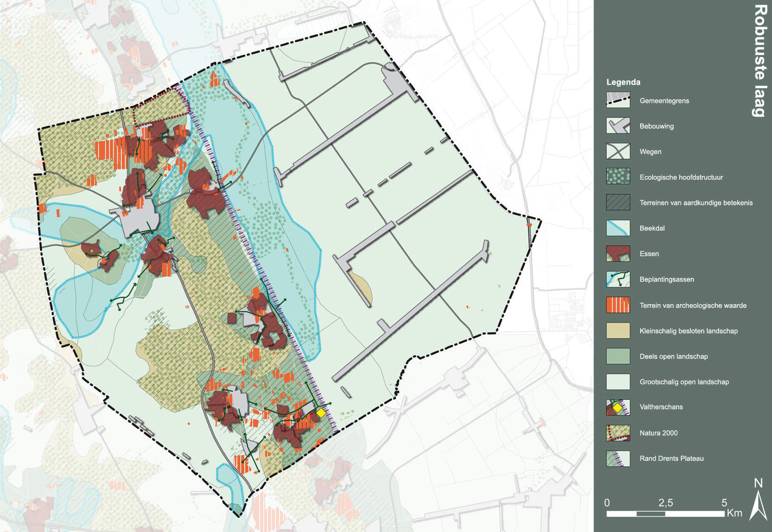Screen dimensions: 772x532
Task: Click the Bebouwing legend symbol
Action: 618,126
